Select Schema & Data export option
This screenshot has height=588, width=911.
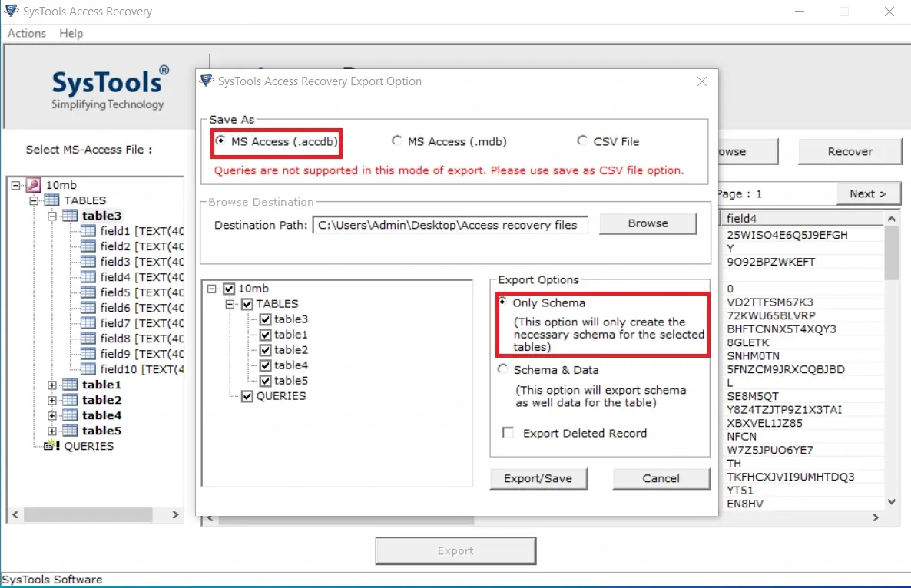coord(502,369)
